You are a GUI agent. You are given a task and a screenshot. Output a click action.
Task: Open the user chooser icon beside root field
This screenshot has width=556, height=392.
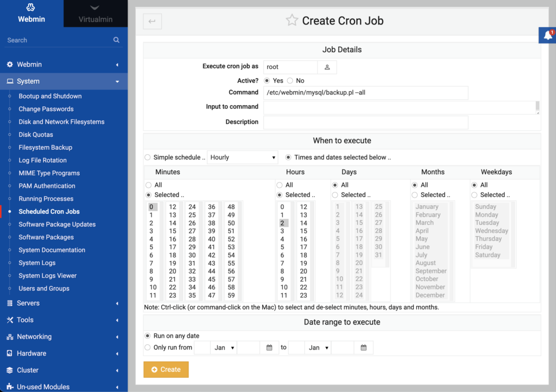click(x=326, y=67)
